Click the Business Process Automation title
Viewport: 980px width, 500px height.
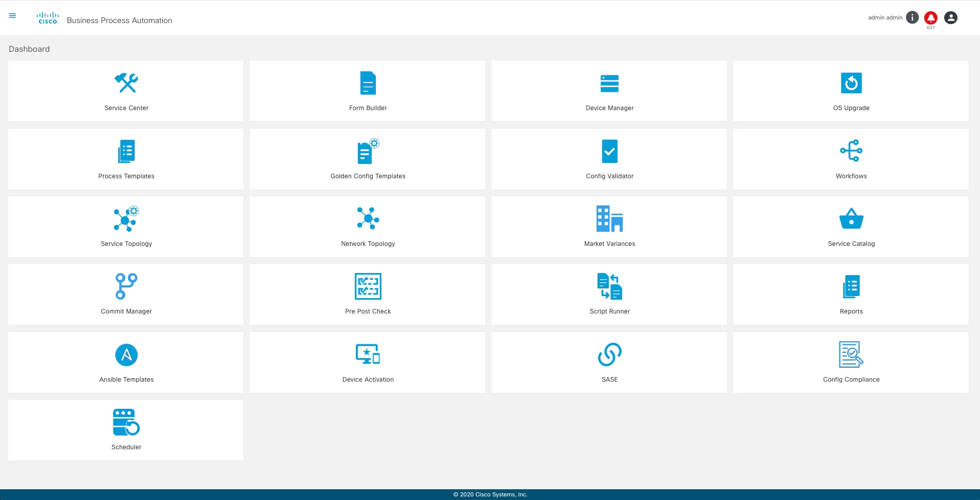click(x=119, y=20)
